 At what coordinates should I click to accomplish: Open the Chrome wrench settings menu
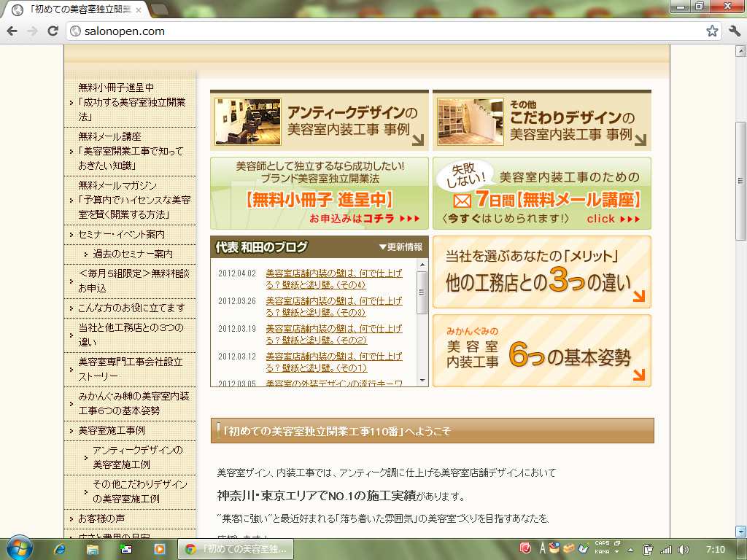pyautogui.click(x=735, y=31)
